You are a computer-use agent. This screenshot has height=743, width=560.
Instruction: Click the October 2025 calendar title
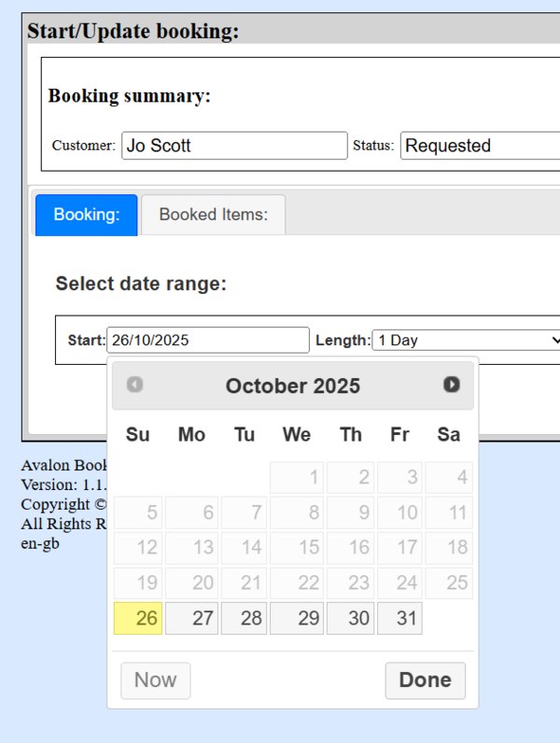tap(292, 386)
